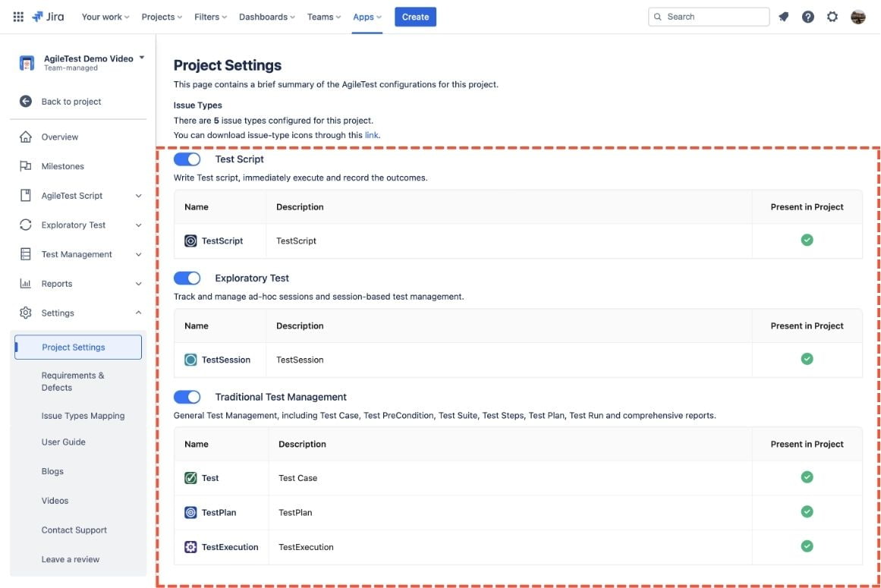Click the TestExecution issue type icon
Image resolution: width=881 pixels, height=588 pixels.
(x=190, y=547)
